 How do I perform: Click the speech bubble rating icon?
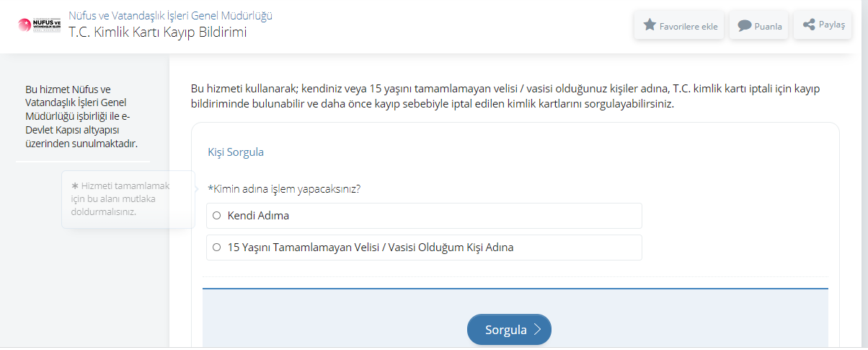(x=745, y=26)
